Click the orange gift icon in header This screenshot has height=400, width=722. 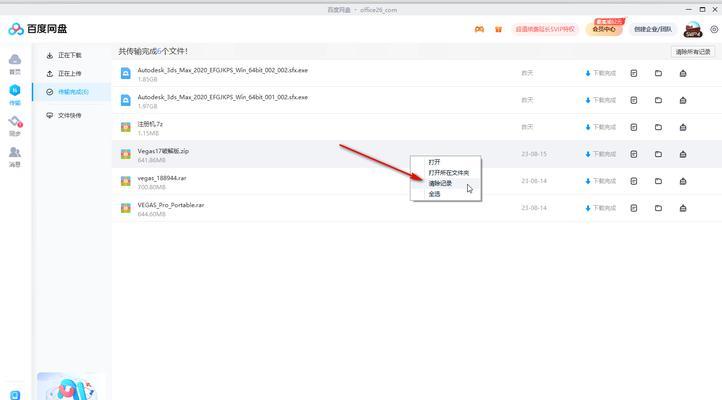click(498, 29)
